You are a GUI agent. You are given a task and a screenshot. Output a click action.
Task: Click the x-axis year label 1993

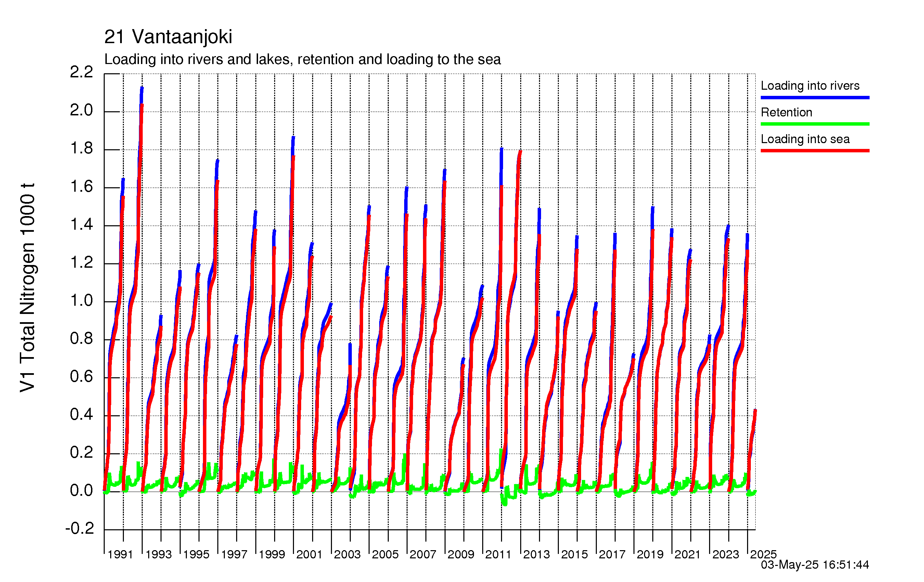[158, 554]
